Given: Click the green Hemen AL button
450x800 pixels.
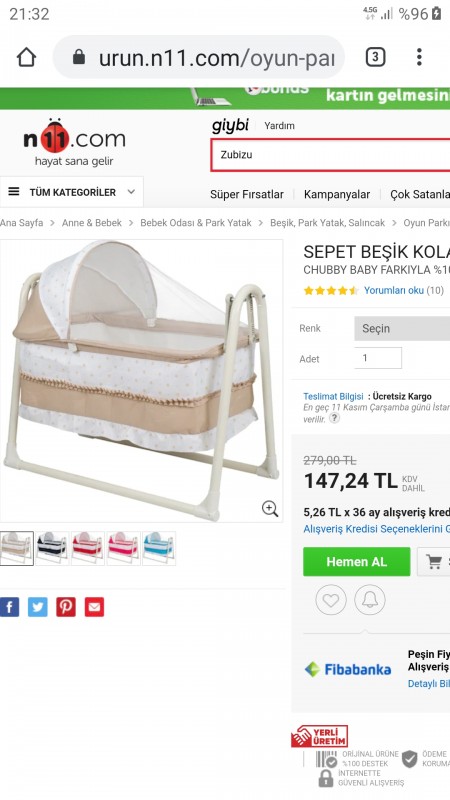Looking at the screenshot, I should [x=357, y=562].
